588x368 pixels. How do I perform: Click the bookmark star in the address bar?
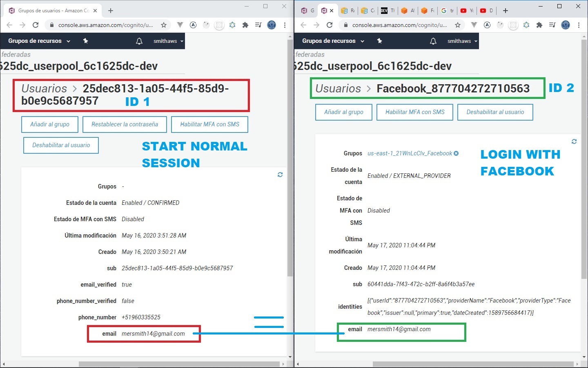(x=163, y=25)
